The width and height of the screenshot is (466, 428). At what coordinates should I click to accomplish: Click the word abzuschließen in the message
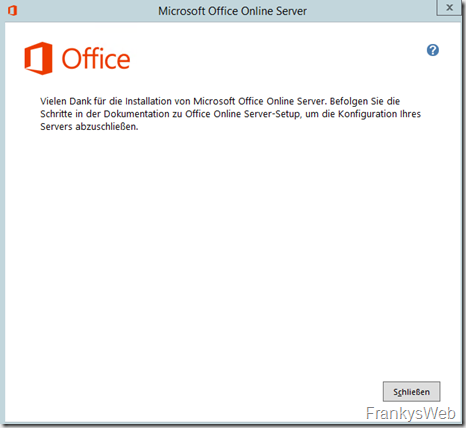point(107,127)
